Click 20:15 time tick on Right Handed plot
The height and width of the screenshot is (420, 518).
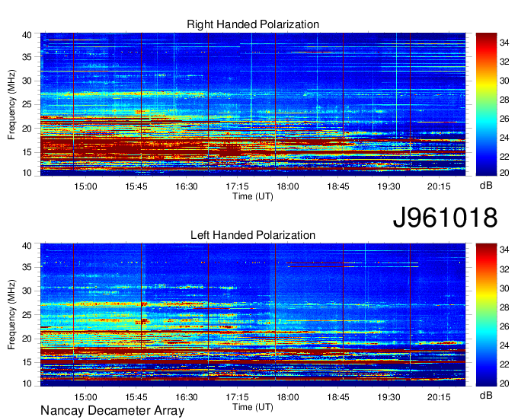[439, 186]
